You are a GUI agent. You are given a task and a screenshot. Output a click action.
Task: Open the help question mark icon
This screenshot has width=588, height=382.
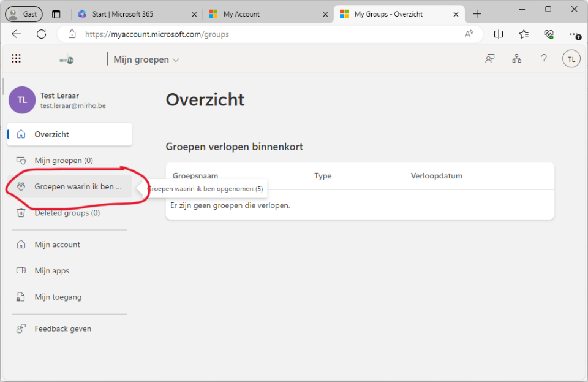[544, 59]
